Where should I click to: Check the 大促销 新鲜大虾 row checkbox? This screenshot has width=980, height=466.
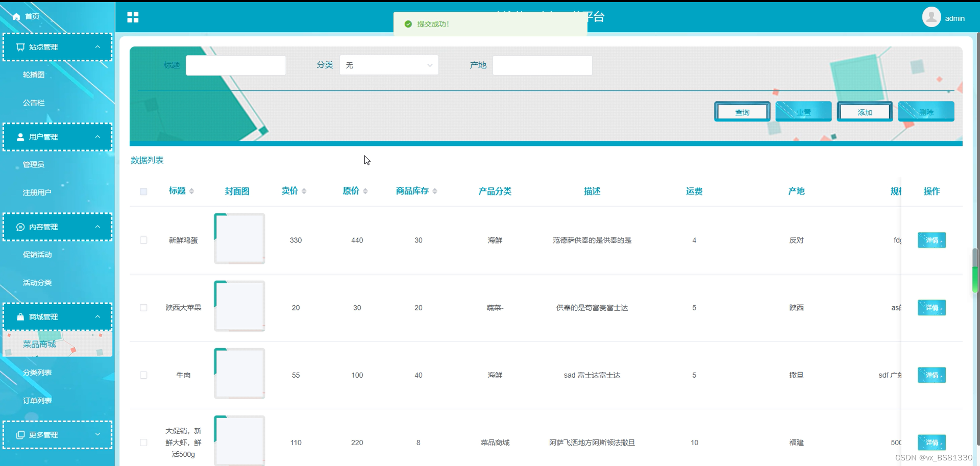[x=143, y=443]
